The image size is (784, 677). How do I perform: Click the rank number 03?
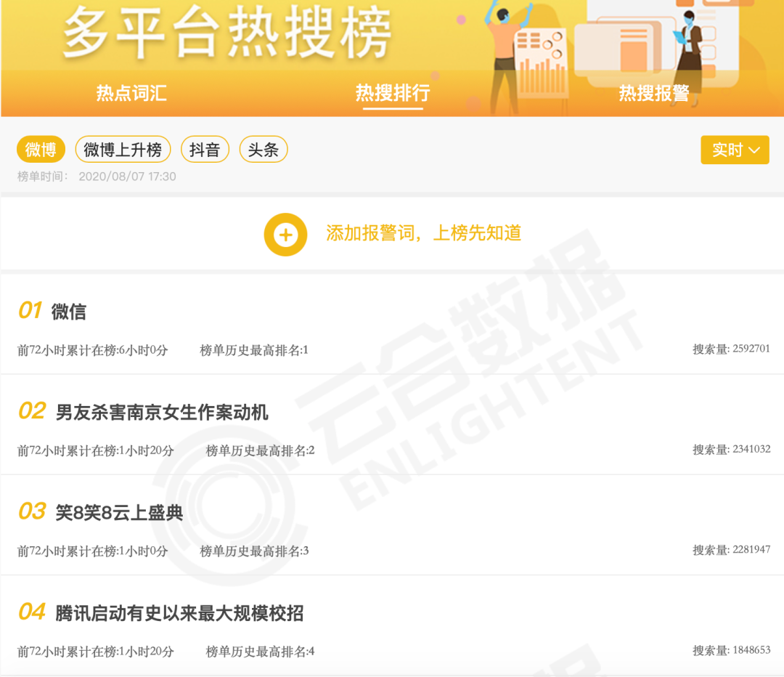coord(32,511)
